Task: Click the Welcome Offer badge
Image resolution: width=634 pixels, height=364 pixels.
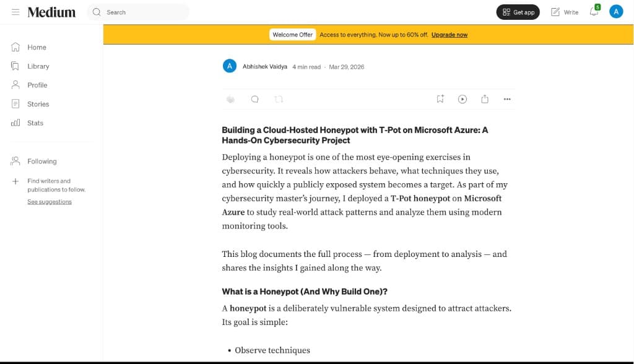Action: 292,35
